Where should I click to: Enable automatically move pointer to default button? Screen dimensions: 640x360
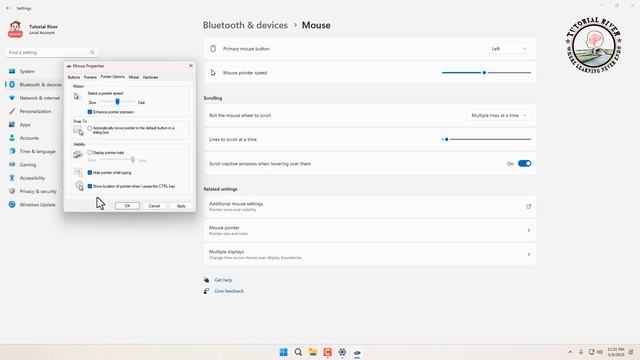coord(90,128)
